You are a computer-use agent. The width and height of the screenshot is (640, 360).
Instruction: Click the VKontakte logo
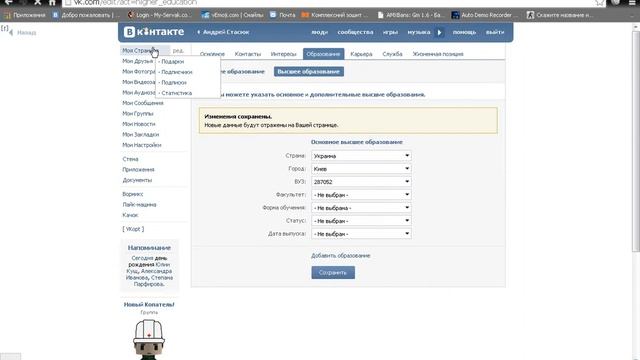tap(154, 32)
